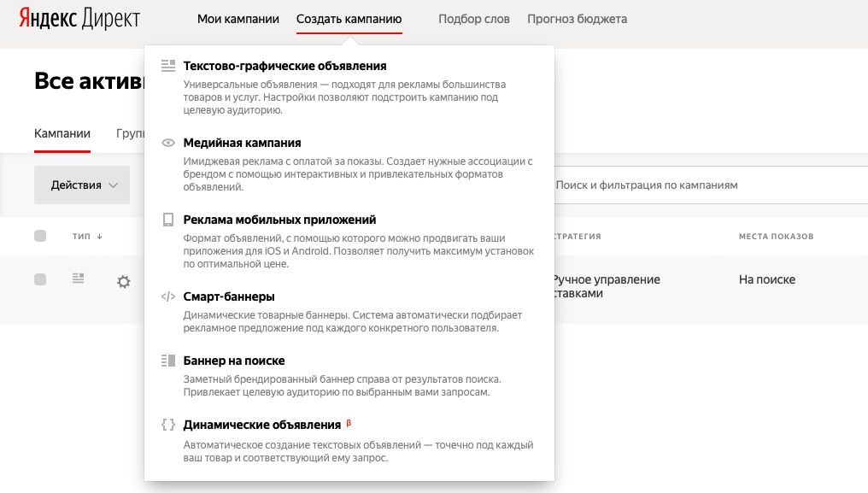Viewport: 868px width, 493px height.
Task: Switch to the Кампании tab
Action: click(62, 133)
